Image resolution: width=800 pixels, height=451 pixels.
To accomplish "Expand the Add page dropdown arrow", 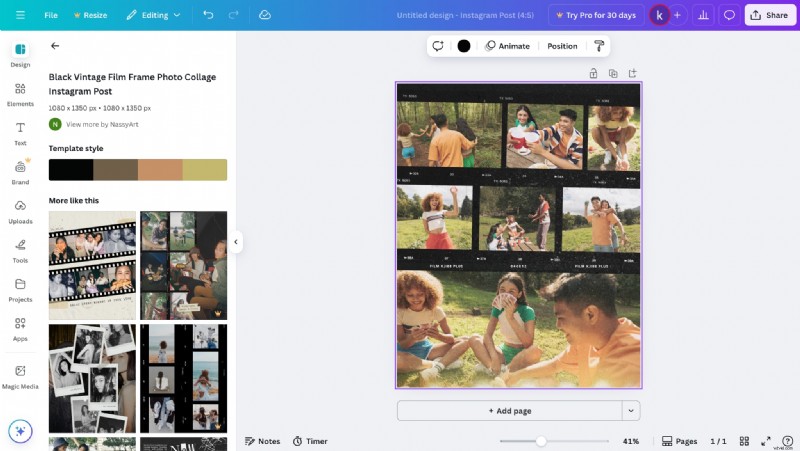I will coord(631,411).
